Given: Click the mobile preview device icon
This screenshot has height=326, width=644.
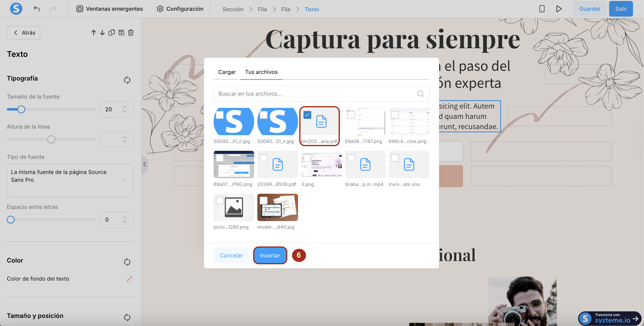Looking at the screenshot, I should pyautogui.click(x=541, y=9).
